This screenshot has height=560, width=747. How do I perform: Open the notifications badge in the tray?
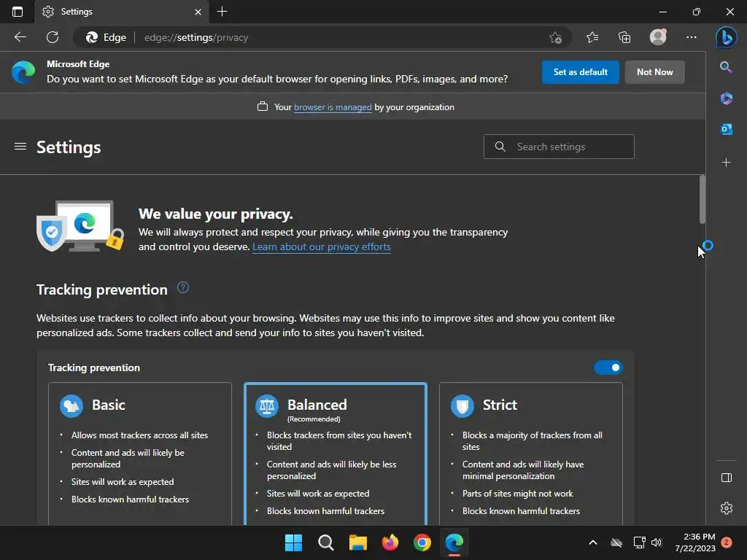tap(727, 542)
